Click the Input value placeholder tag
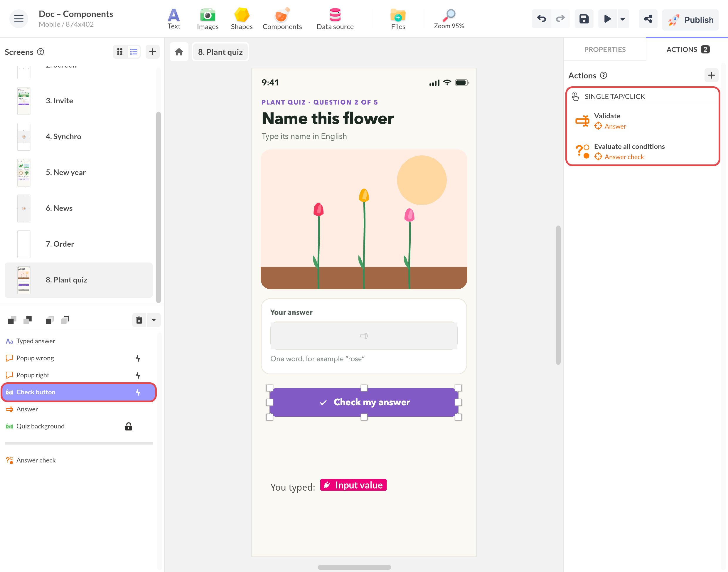The width and height of the screenshot is (728, 572). pos(353,485)
